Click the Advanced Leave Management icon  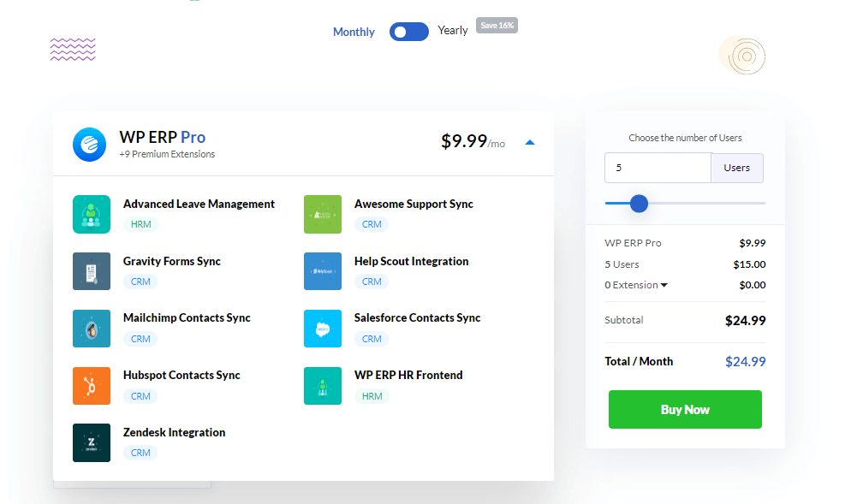92,214
